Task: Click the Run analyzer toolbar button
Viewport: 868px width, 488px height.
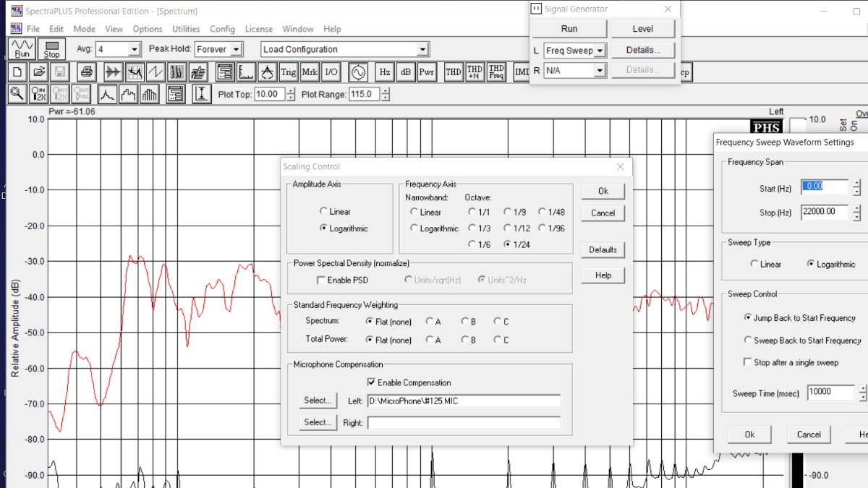Action: (x=22, y=49)
